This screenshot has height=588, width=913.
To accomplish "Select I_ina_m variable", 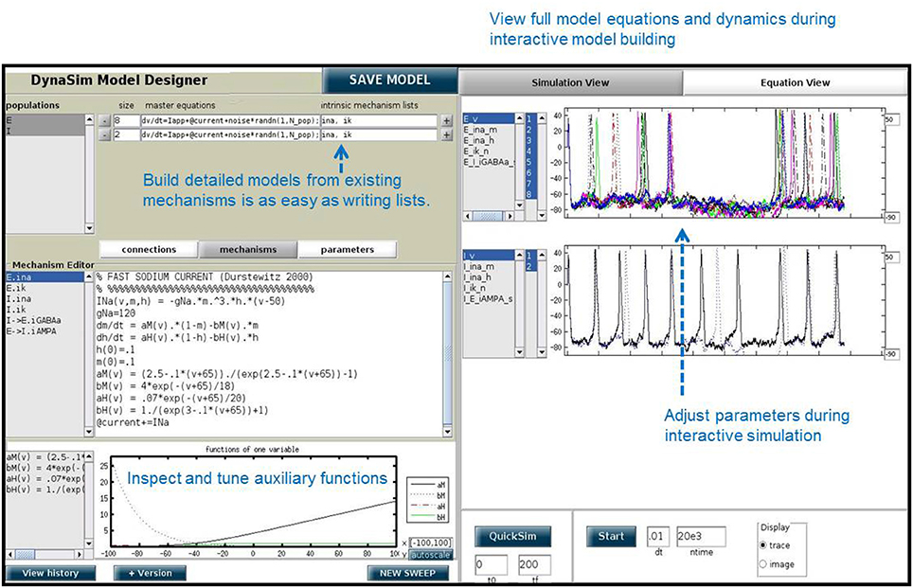I will (489, 266).
